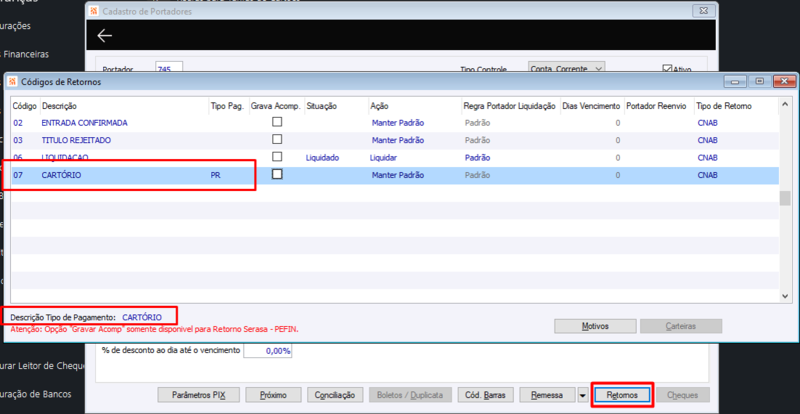Click the Boletos / Duplicata button
The width and height of the screenshot is (800, 414).
(410, 395)
